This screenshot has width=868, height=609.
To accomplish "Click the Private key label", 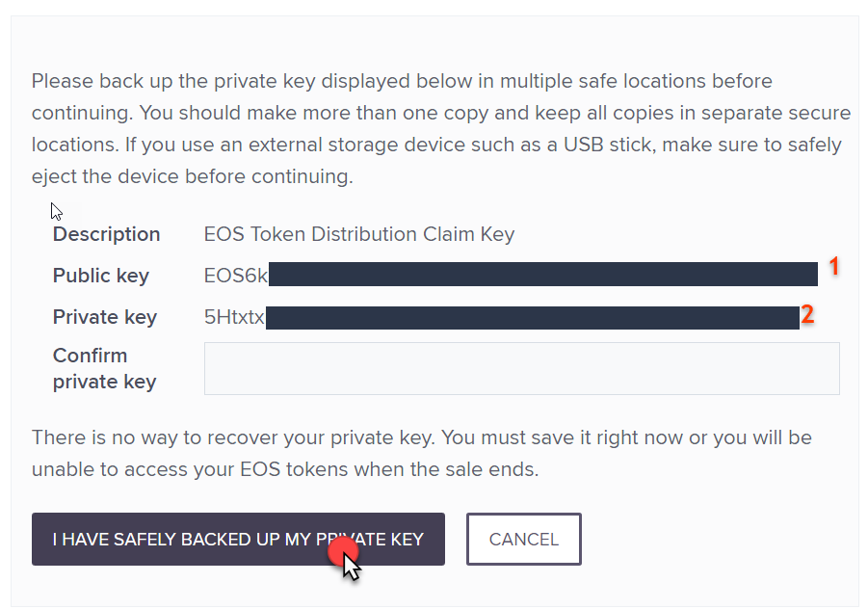I will pos(104,317).
